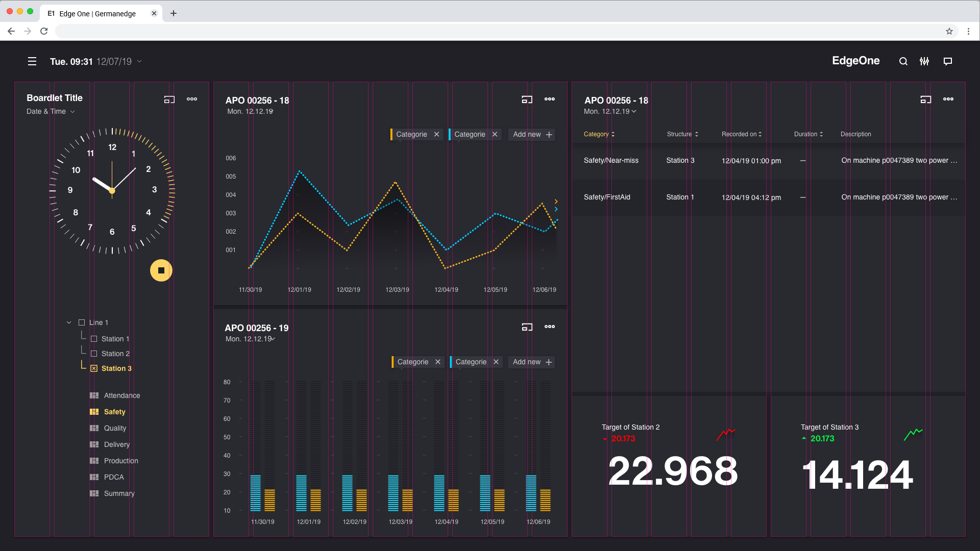Expand the APO 00256 - 19 panel view
Screen dimensions: 980x551
(x=527, y=327)
